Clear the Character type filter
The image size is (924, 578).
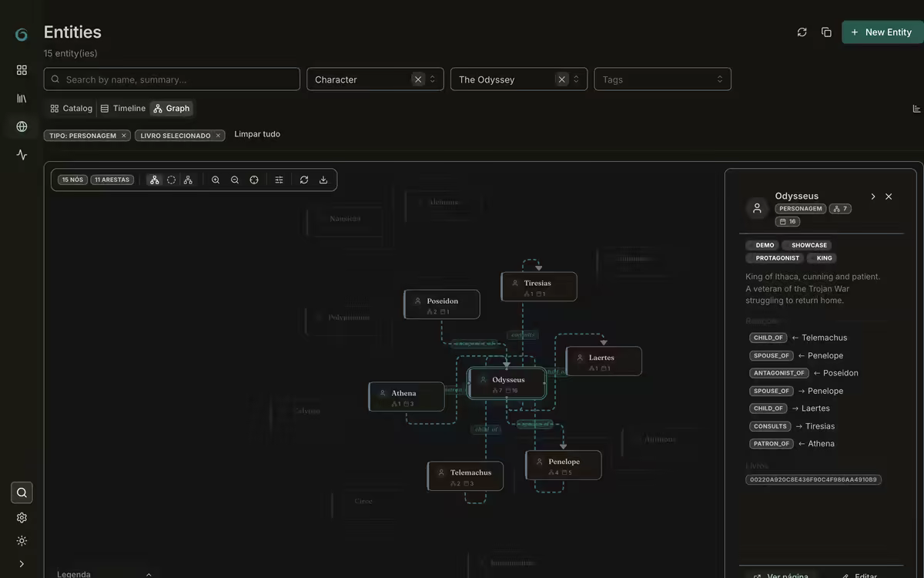[418, 79]
